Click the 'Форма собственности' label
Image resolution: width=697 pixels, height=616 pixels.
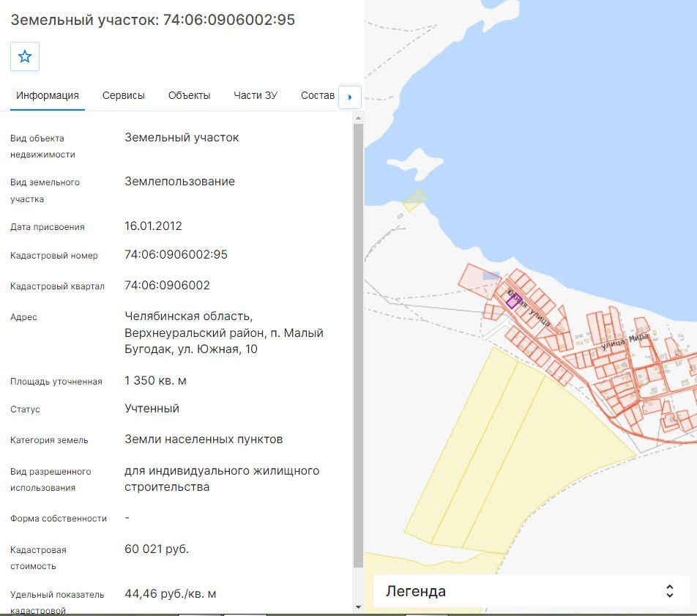coord(59,519)
